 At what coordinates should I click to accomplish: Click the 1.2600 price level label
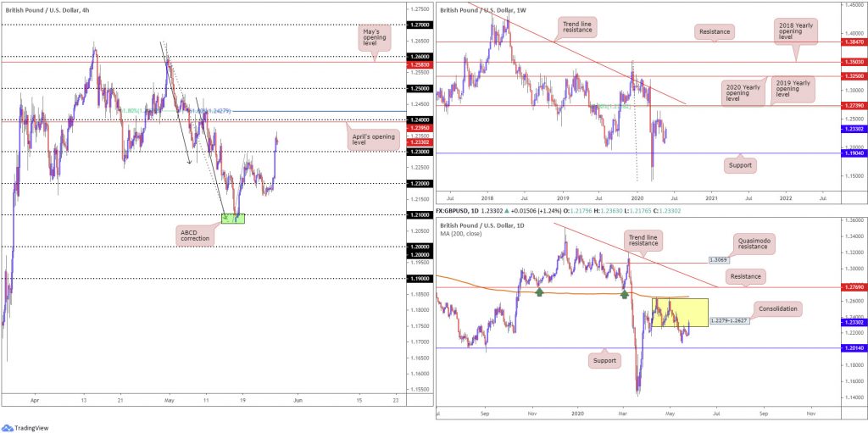419,57
